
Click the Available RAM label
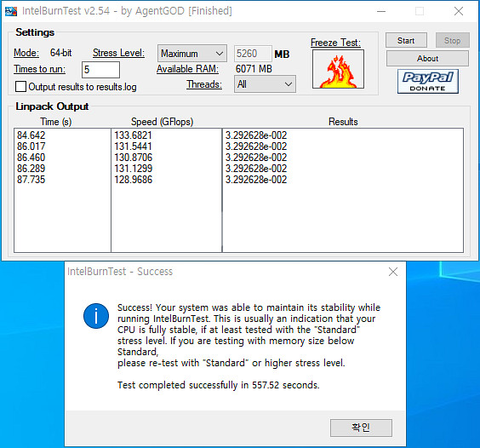click(187, 69)
